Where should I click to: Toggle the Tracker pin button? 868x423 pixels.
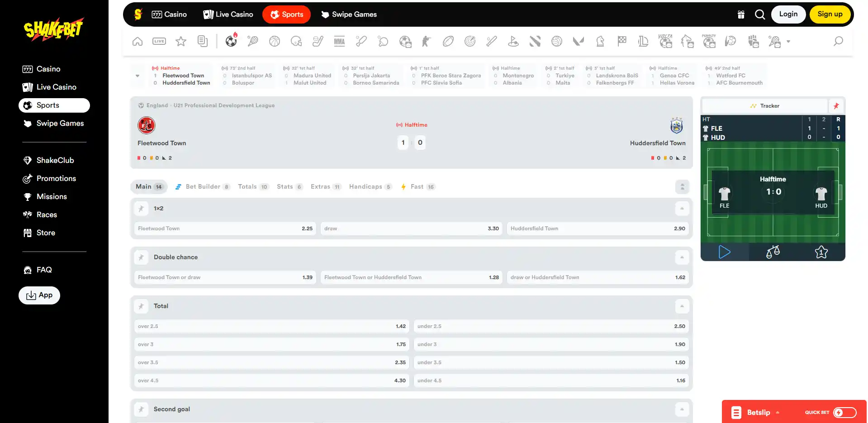(x=836, y=106)
